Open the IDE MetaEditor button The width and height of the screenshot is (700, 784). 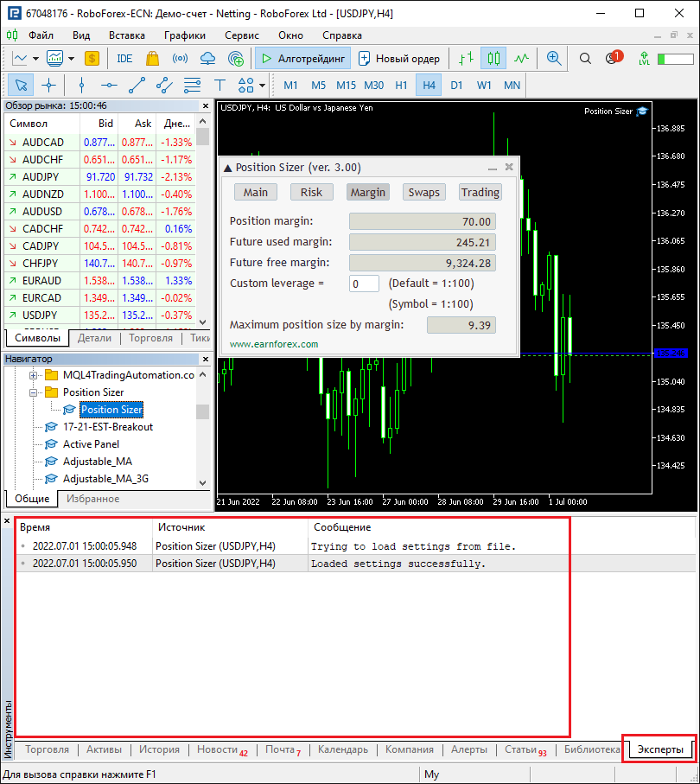click(124, 59)
